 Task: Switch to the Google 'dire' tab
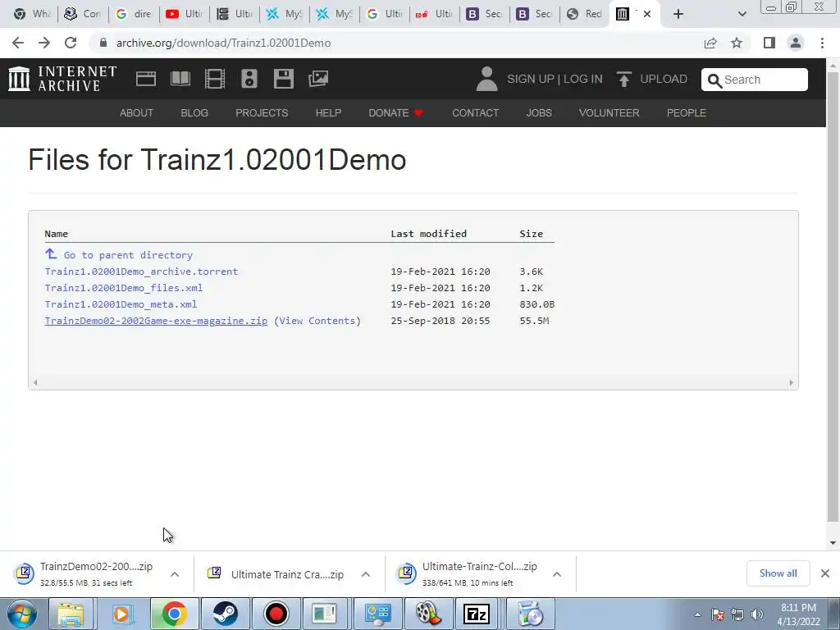point(134,14)
